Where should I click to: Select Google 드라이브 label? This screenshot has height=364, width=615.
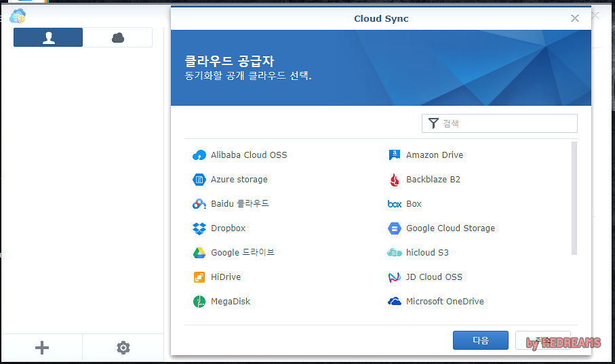243,253
